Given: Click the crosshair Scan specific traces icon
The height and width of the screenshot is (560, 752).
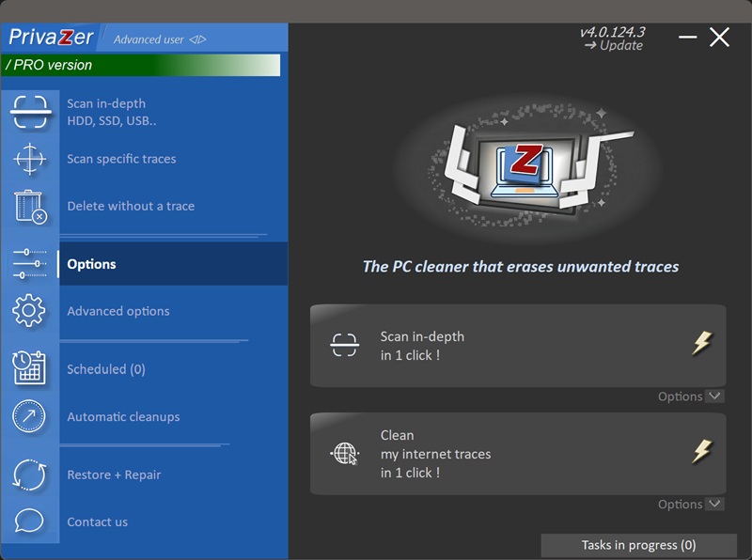Looking at the screenshot, I should pos(30,159).
